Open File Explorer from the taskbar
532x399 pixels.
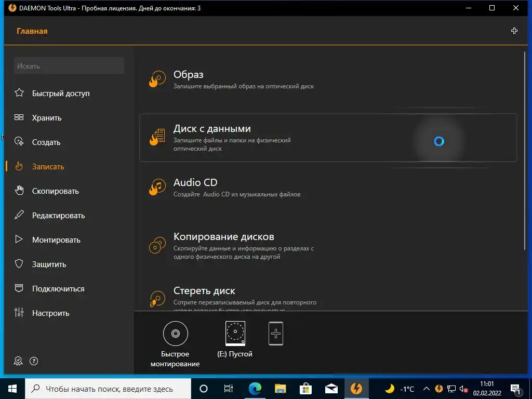(x=280, y=389)
